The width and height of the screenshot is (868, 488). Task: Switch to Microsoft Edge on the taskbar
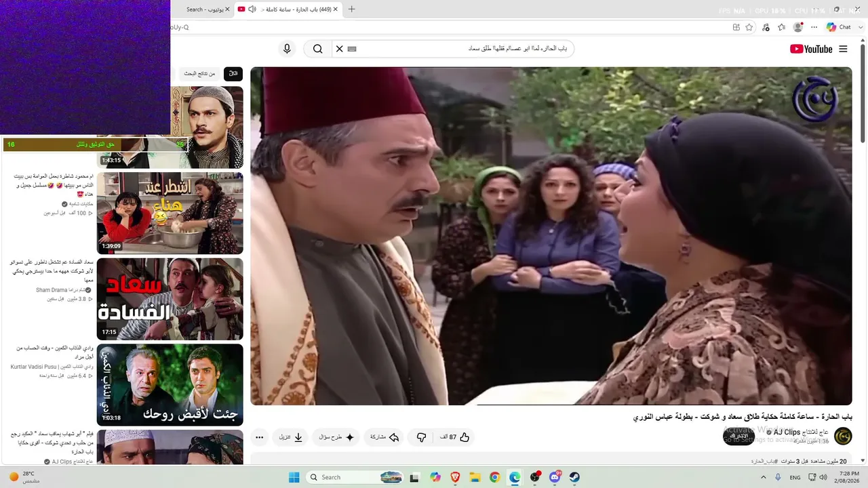click(515, 477)
